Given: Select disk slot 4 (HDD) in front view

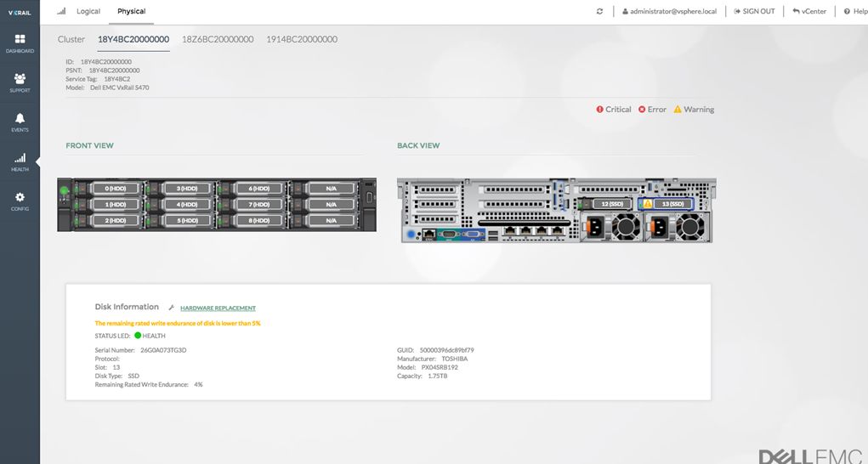Looking at the screenshot, I should tap(182, 204).
